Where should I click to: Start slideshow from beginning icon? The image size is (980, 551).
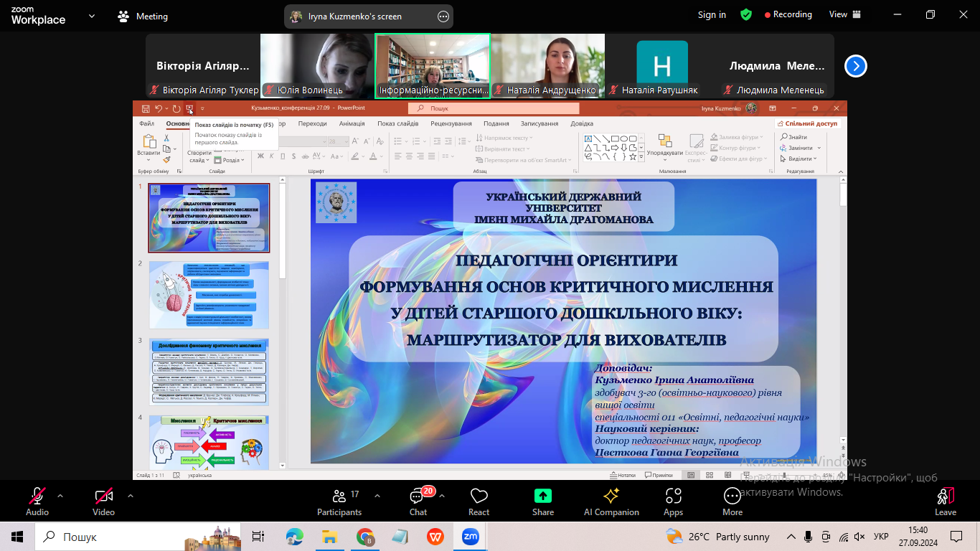189,108
